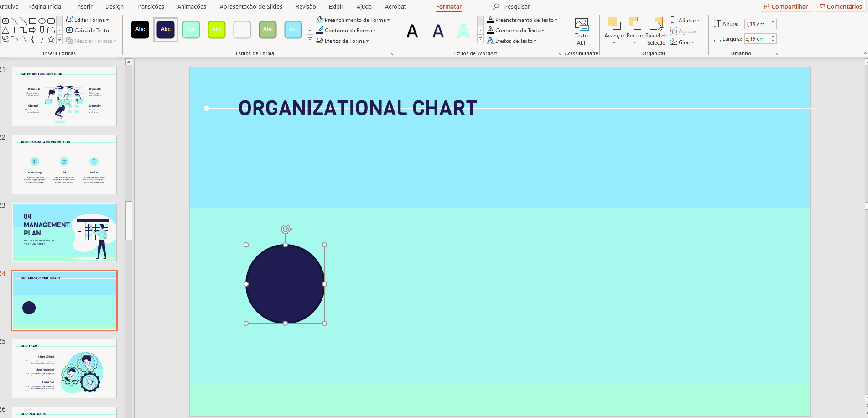The image size is (868, 418).
Task: Open Girar rotate dropdown
Action: (x=682, y=42)
